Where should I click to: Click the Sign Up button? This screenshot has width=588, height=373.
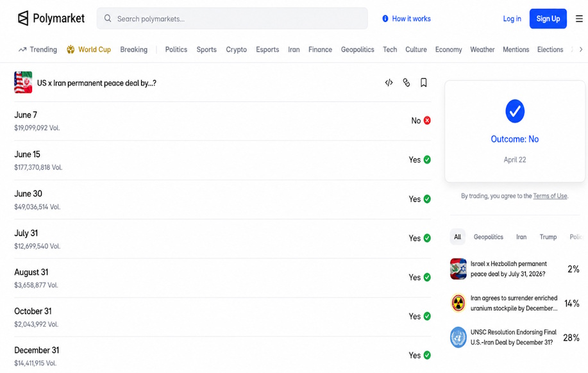pos(548,19)
